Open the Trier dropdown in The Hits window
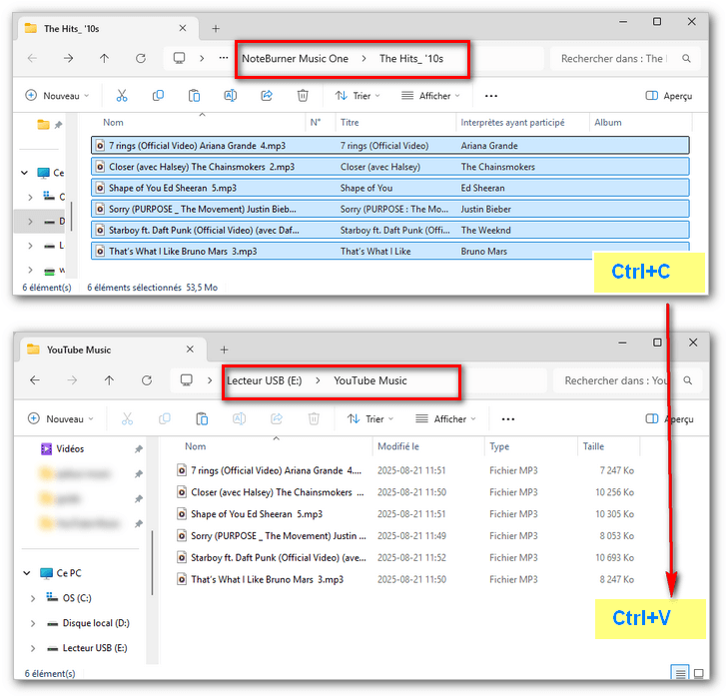This screenshot has height=700, width=728. pos(358,96)
